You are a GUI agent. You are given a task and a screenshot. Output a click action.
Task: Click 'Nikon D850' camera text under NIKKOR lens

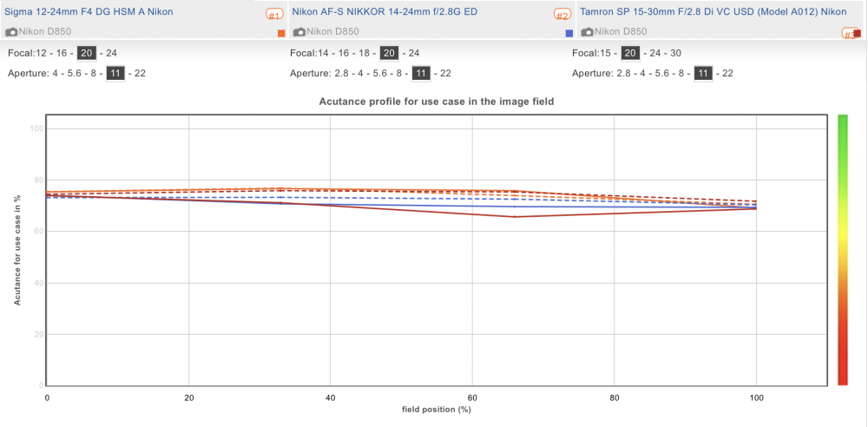(x=332, y=32)
